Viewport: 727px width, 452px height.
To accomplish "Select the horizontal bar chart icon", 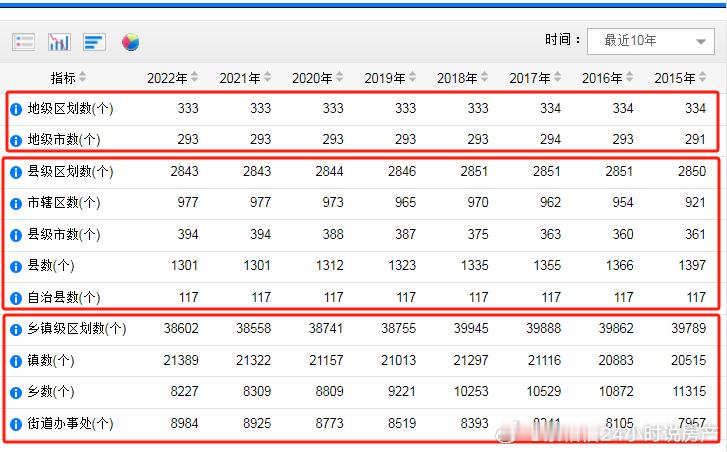I will (95, 42).
